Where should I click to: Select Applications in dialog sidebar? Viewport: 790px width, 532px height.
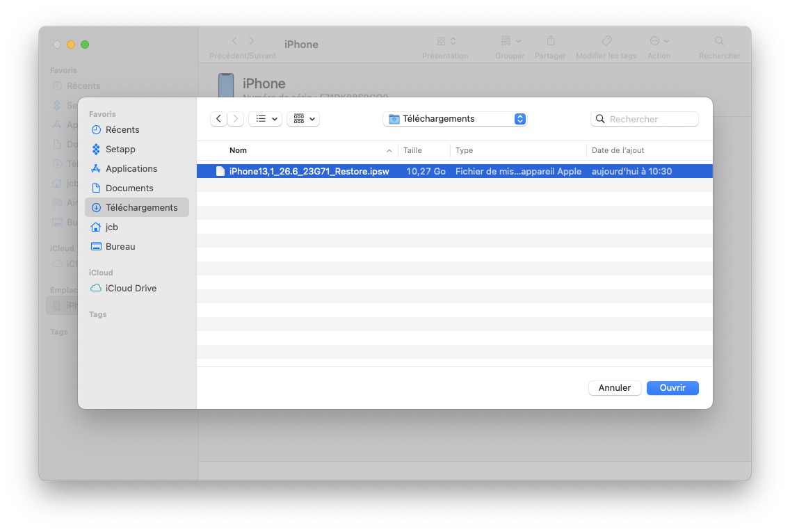pos(137,169)
